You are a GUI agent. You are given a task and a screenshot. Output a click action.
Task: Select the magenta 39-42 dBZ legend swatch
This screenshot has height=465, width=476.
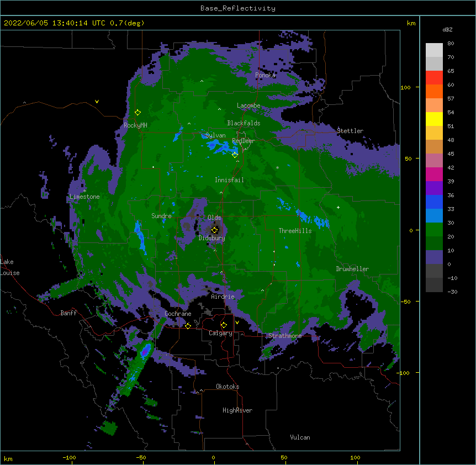coord(434,174)
